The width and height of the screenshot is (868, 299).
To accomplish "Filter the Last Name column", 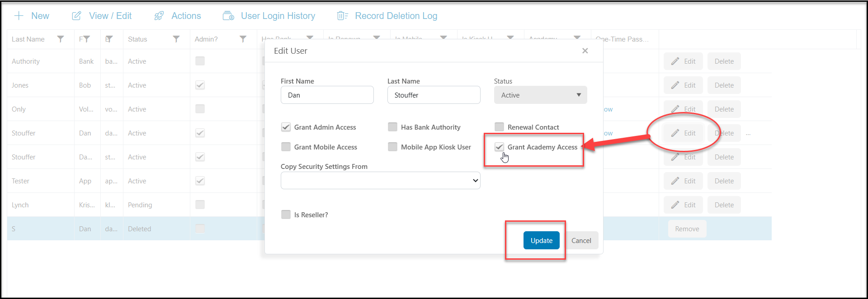I will click(x=61, y=39).
